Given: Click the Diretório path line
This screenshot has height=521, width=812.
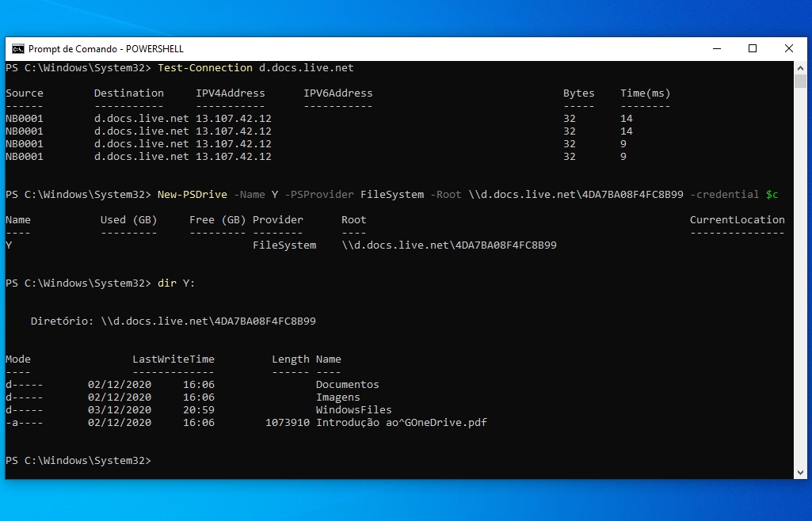Looking at the screenshot, I should 173,321.
